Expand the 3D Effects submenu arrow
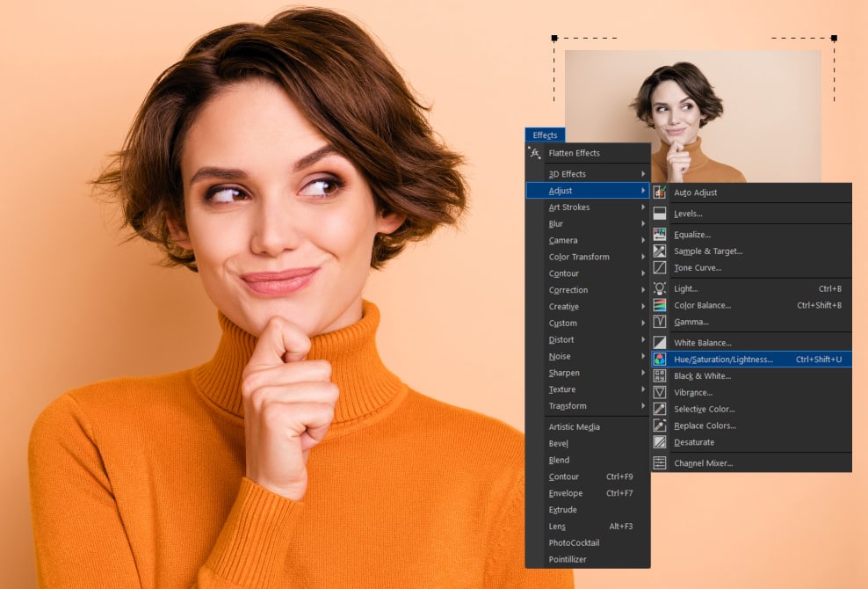The width and height of the screenshot is (868, 589). (x=643, y=174)
